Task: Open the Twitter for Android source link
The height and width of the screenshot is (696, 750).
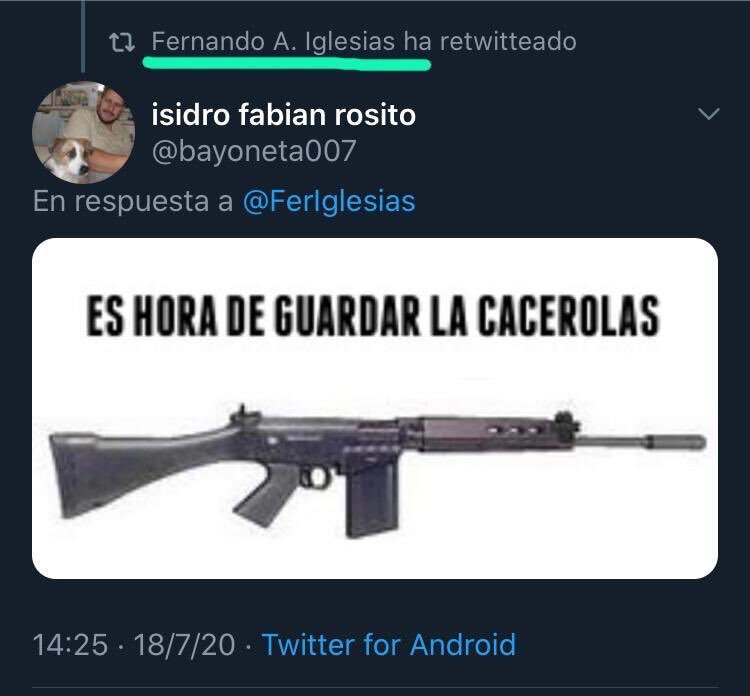Action: point(389,644)
